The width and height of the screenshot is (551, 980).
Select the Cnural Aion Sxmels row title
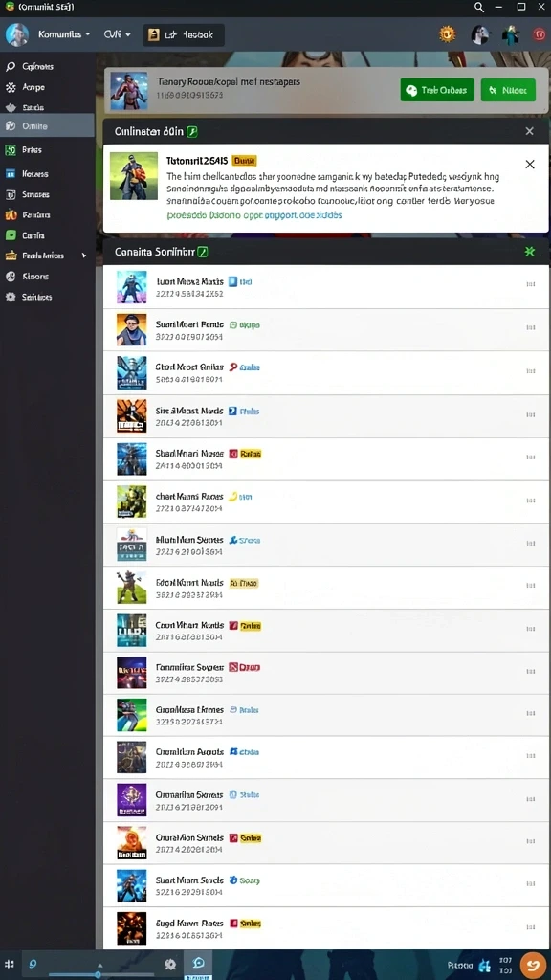[x=189, y=838]
